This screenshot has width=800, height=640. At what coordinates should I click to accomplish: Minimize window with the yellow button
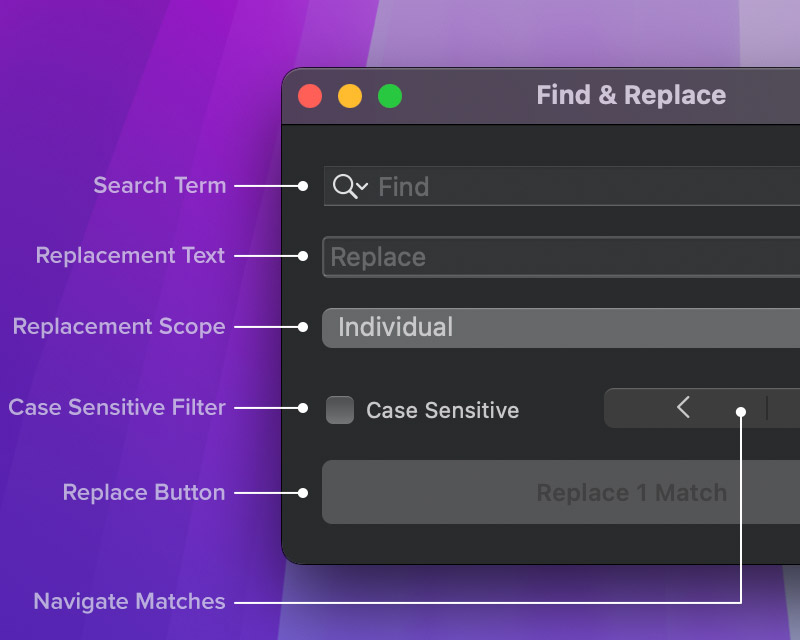click(350, 96)
